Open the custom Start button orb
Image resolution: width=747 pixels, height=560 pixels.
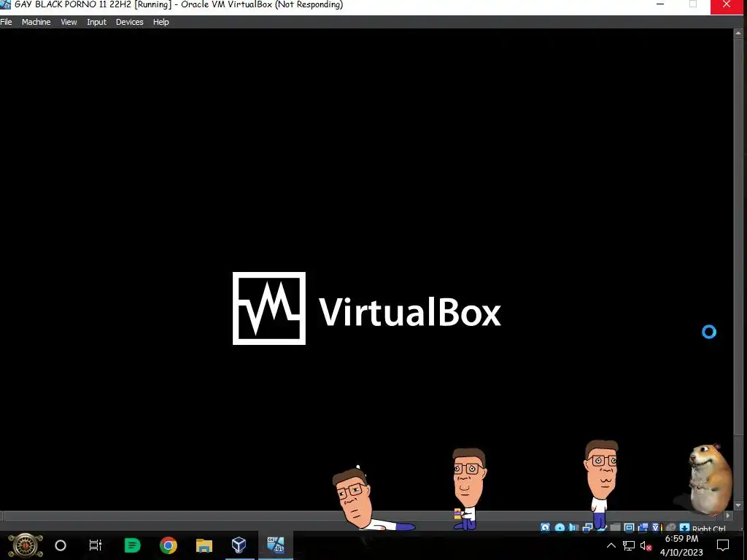(26, 545)
